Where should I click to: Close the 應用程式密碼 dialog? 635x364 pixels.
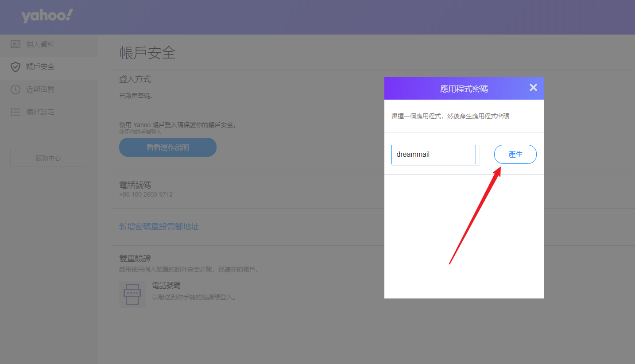[x=533, y=88]
